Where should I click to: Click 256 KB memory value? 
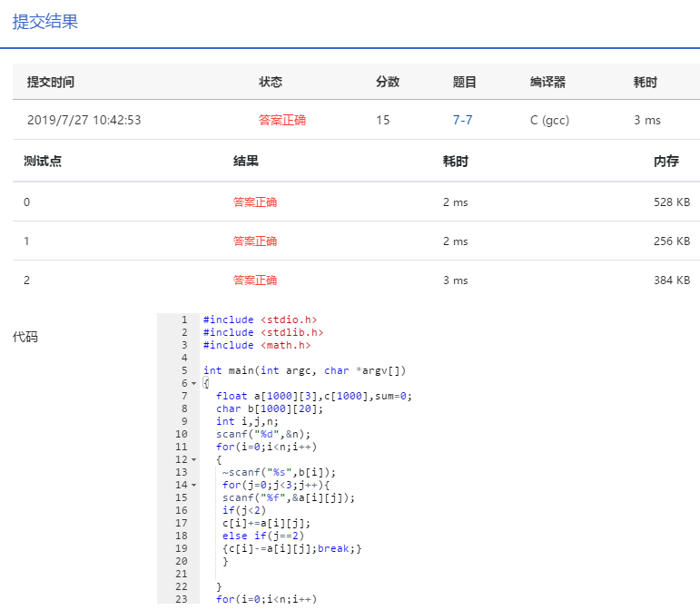672,241
